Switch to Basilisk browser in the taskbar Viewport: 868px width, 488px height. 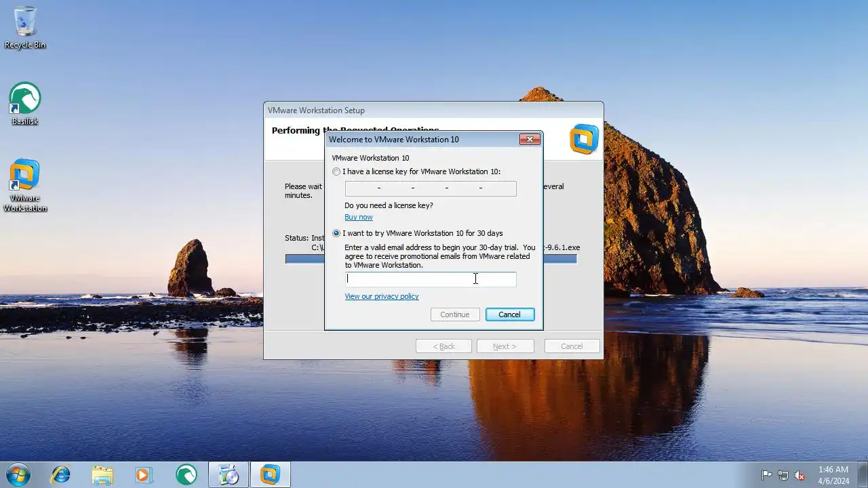point(186,474)
